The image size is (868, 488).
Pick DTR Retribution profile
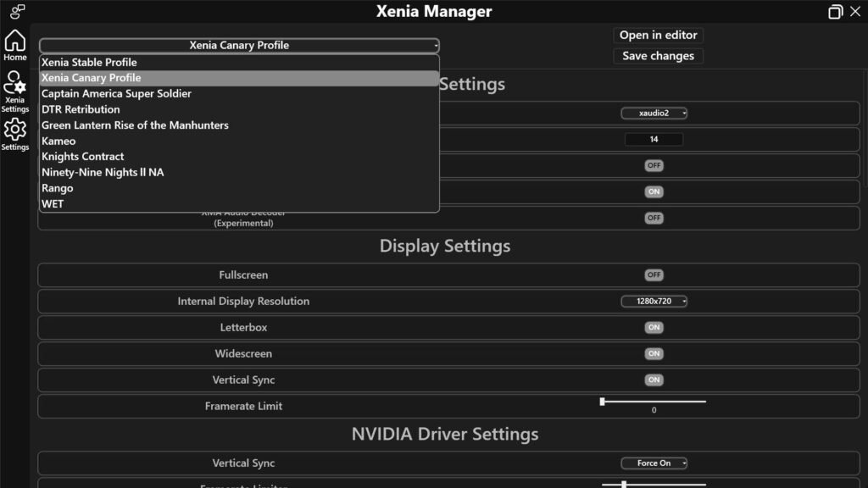point(239,109)
